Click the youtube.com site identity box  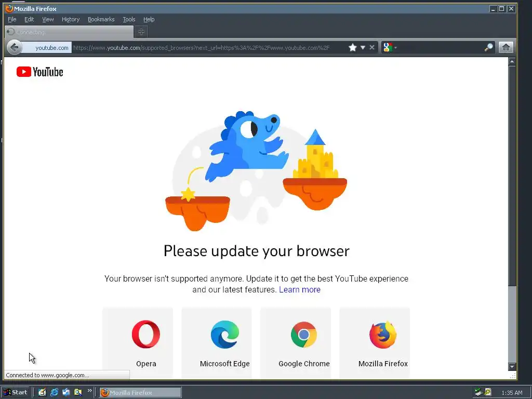pos(47,47)
